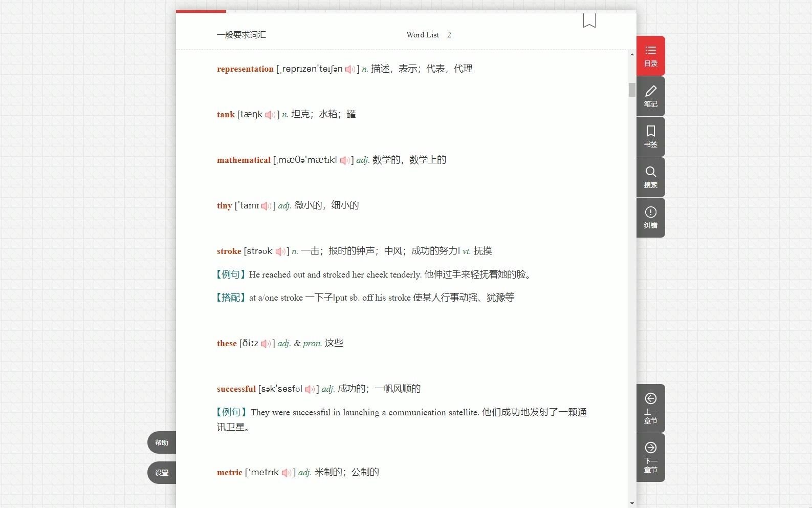This screenshot has width=812, height=508.
Task: Play pronunciation of metric
Action: point(287,473)
